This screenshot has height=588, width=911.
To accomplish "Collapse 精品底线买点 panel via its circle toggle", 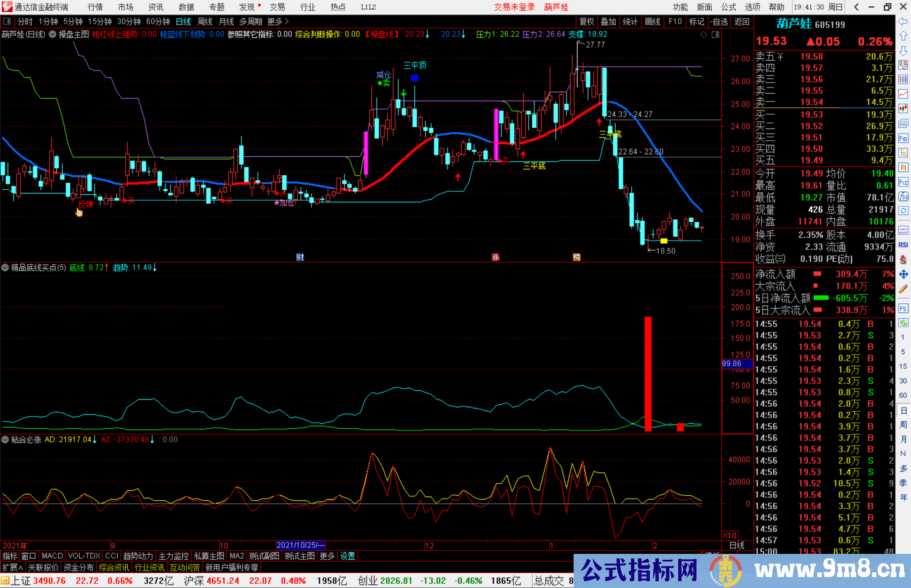I will pos(5,268).
